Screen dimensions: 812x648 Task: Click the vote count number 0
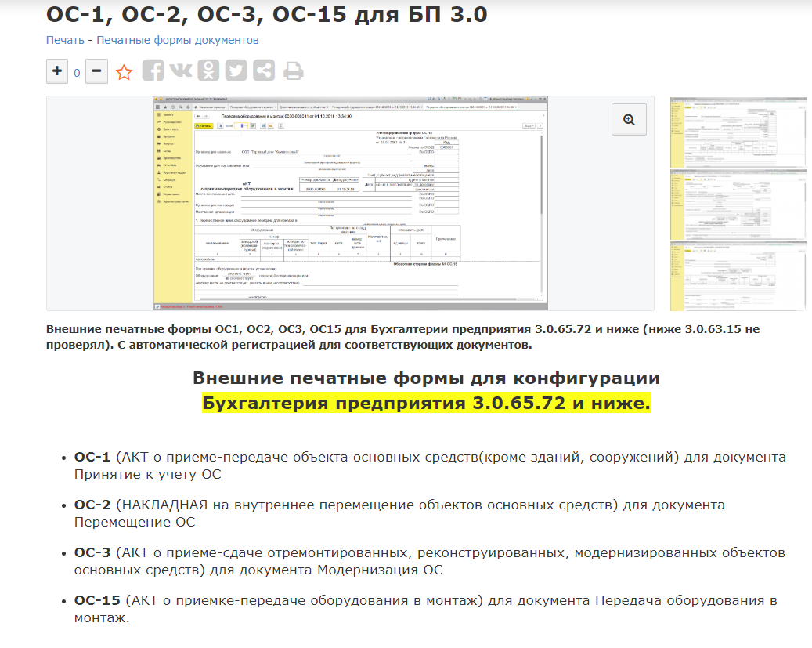(x=77, y=73)
